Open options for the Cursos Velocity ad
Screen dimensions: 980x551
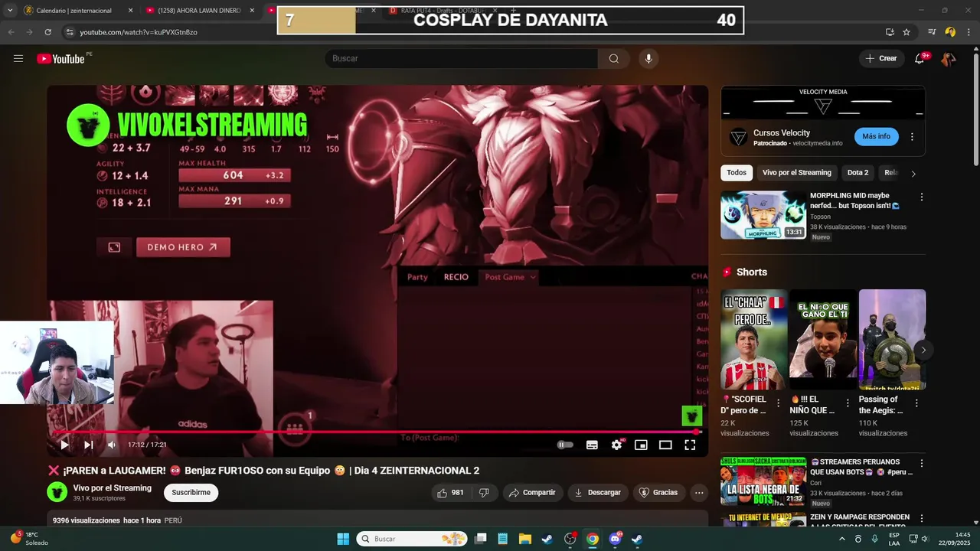pos(912,137)
